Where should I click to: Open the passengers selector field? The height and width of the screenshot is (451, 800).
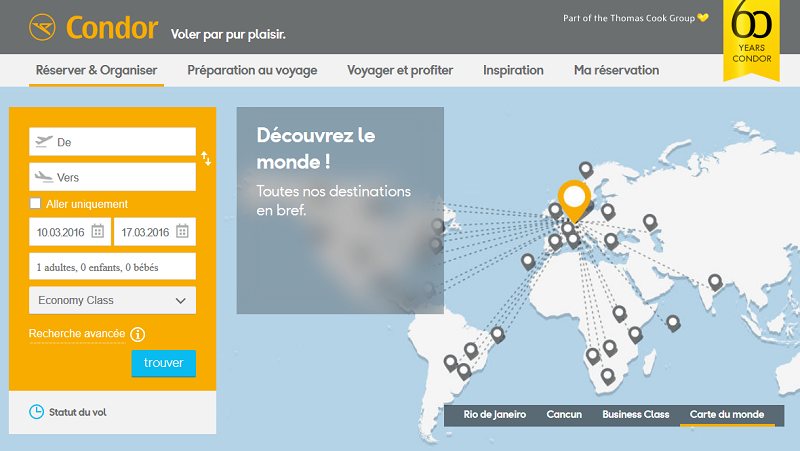[112, 266]
